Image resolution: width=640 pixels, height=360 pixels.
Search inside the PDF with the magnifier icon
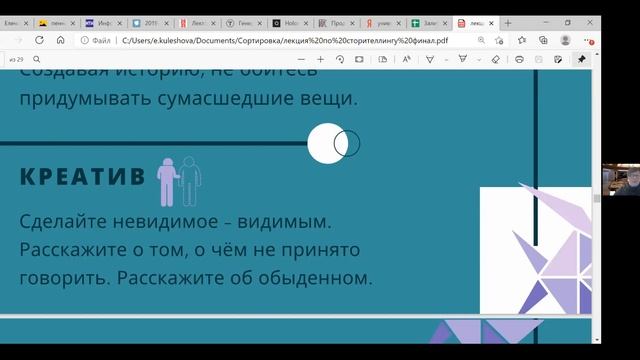click(37, 60)
